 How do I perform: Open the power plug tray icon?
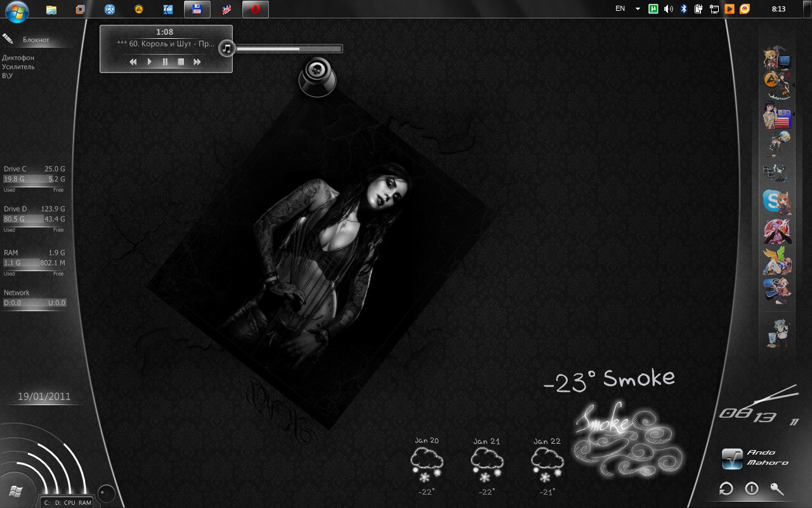click(698, 9)
